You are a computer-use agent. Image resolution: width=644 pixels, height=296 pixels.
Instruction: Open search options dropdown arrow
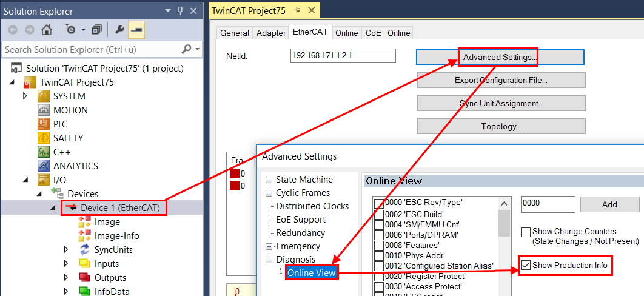(x=198, y=50)
